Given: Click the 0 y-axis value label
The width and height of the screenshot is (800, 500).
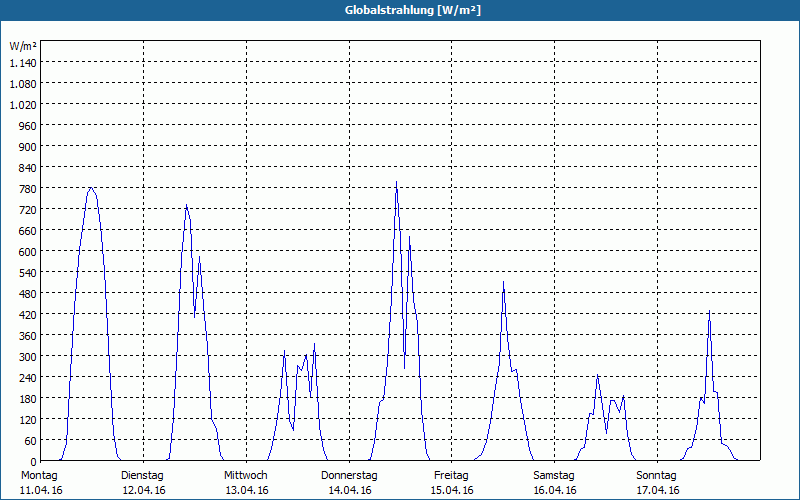Looking at the screenshot, I should [34, 461].
